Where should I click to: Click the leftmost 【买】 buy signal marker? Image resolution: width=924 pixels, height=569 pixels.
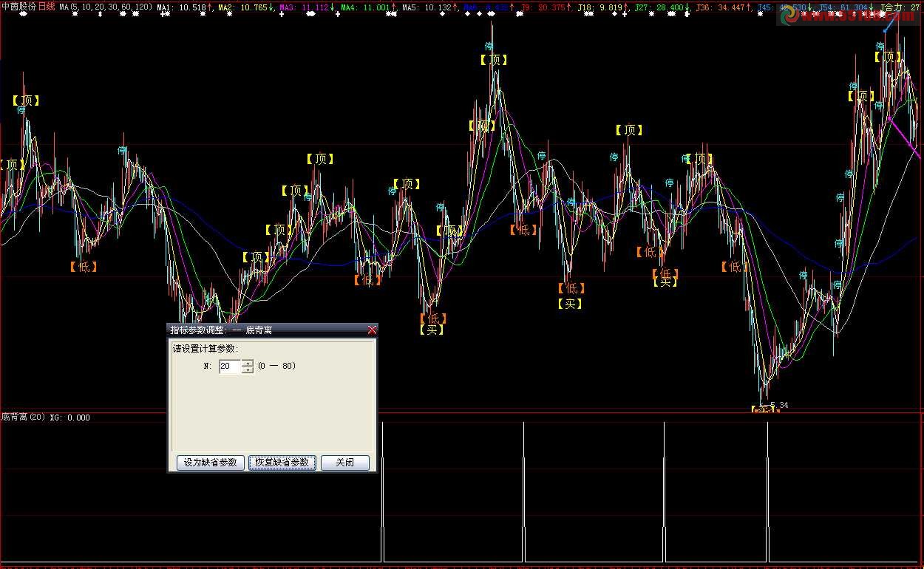(x=432, y=330)
